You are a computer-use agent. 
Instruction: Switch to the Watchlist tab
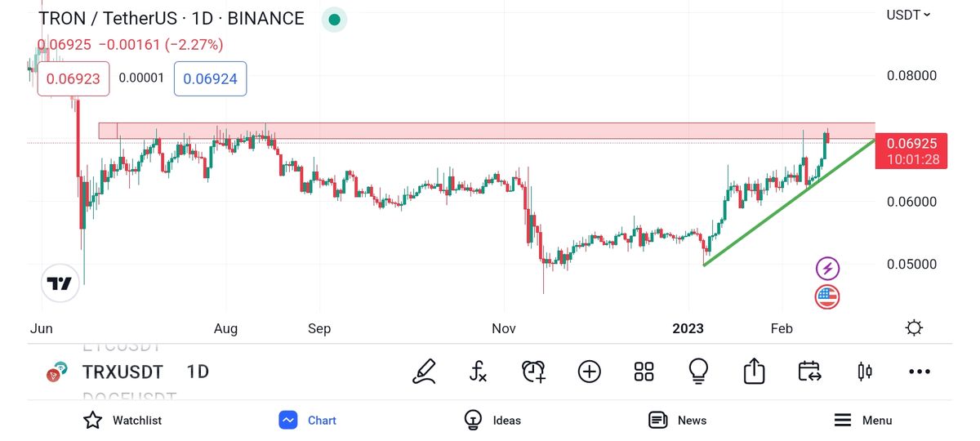[x=122, y=420]
